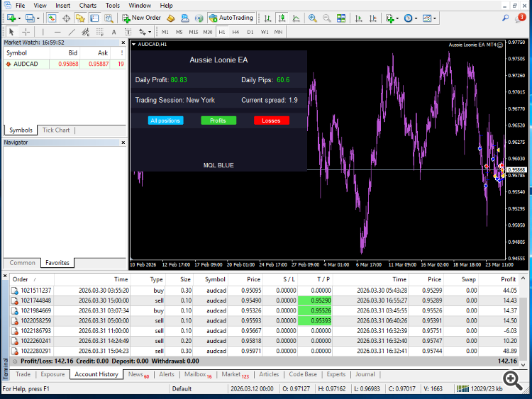532x399 pixels.
Task: Open the Experts tab in Terminal
Action: 336,374
